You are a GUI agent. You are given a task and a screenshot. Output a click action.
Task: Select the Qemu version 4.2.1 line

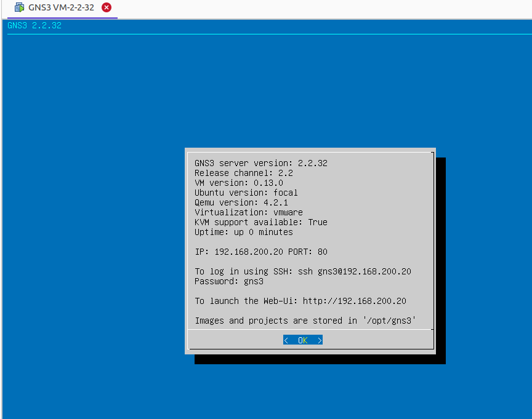pyautogui.click(x=241, y=202)
